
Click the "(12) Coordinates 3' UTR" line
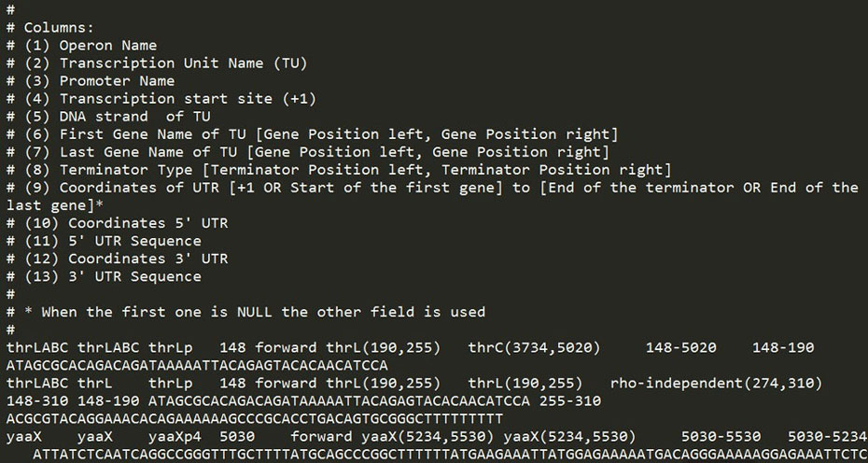tap(117, 258)
